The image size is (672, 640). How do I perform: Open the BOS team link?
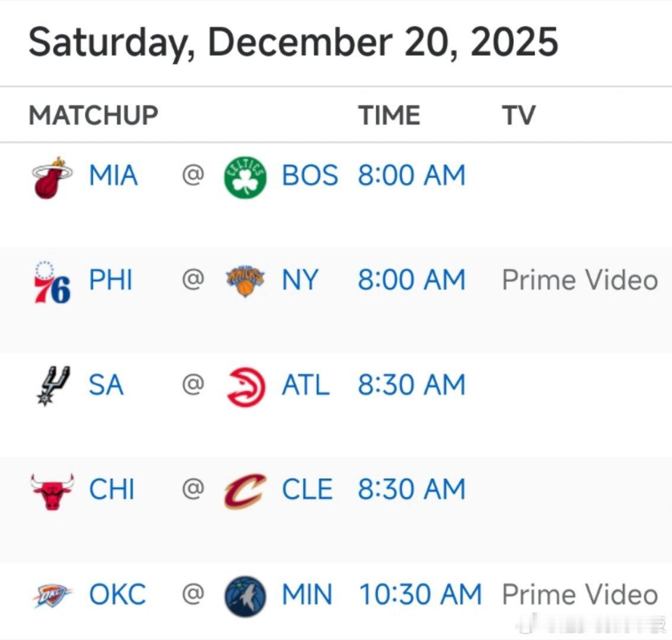point(309,176)
